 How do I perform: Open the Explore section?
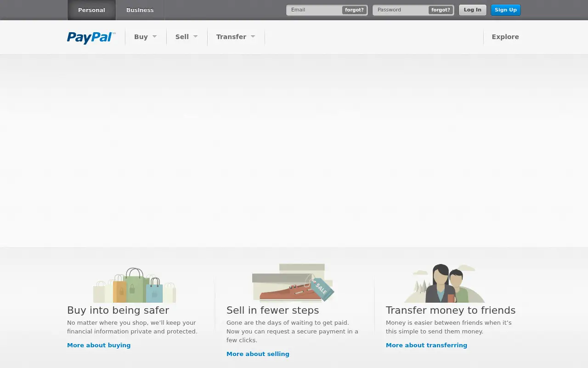click(x=505, y=37)
